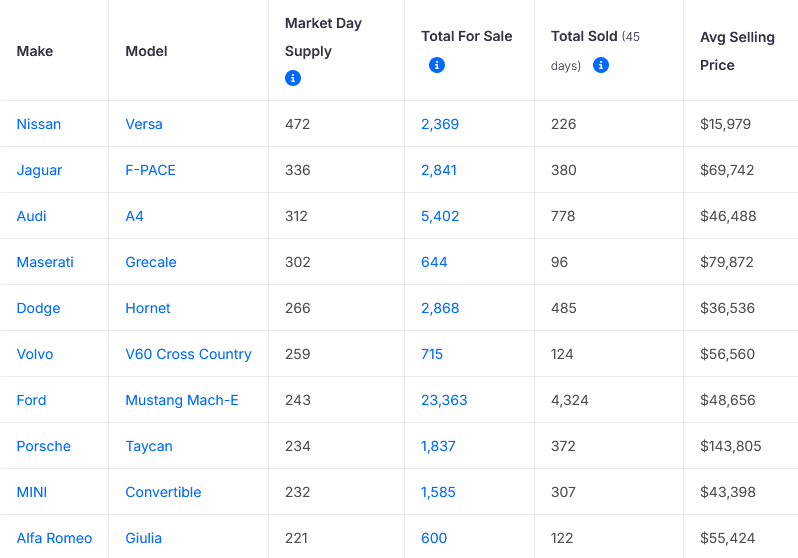
Task: Open the Taycan model link
Action: tap(149, 446)
